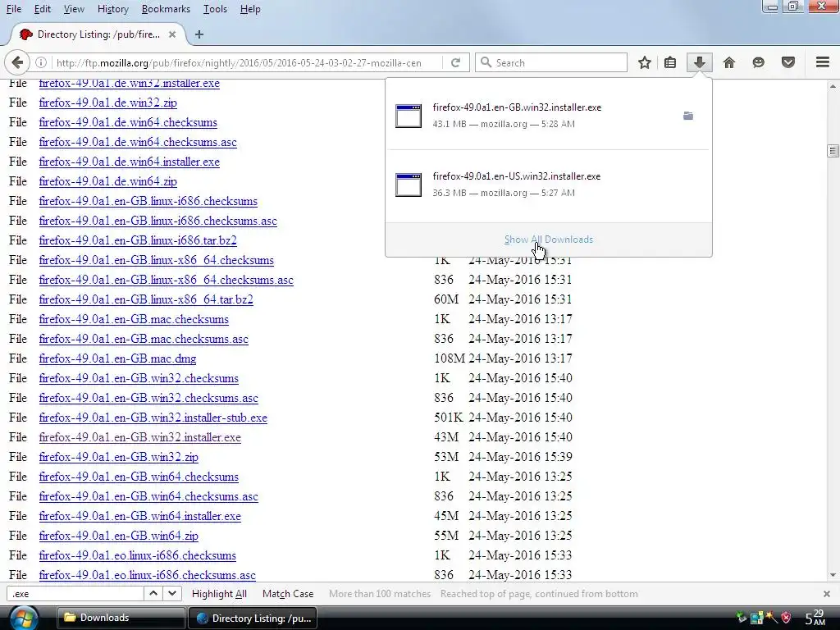Open link firefox-49.0a1.en-GB.linux-x86_64.tar.bz2
840x630 pixels.
click(146, 299)
